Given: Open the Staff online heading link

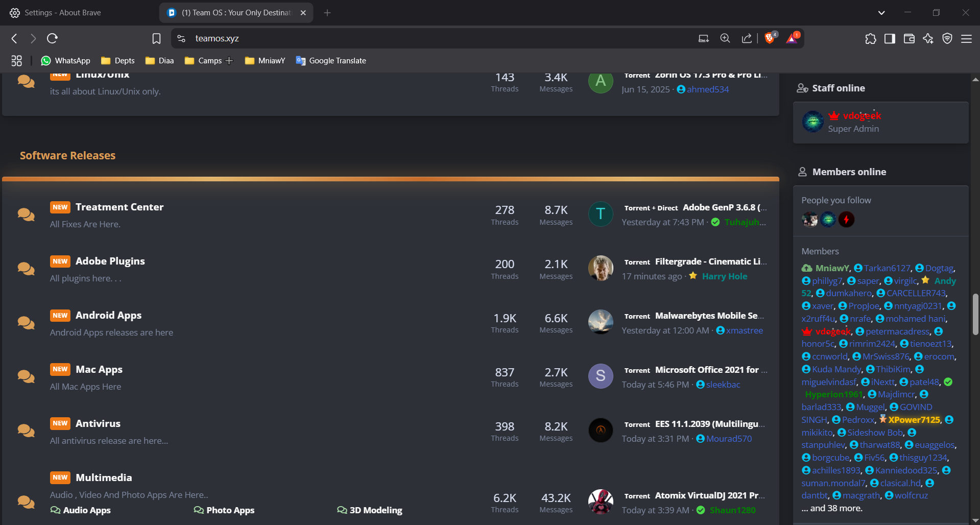Looking at the screenshot, I should pos(839,88).
